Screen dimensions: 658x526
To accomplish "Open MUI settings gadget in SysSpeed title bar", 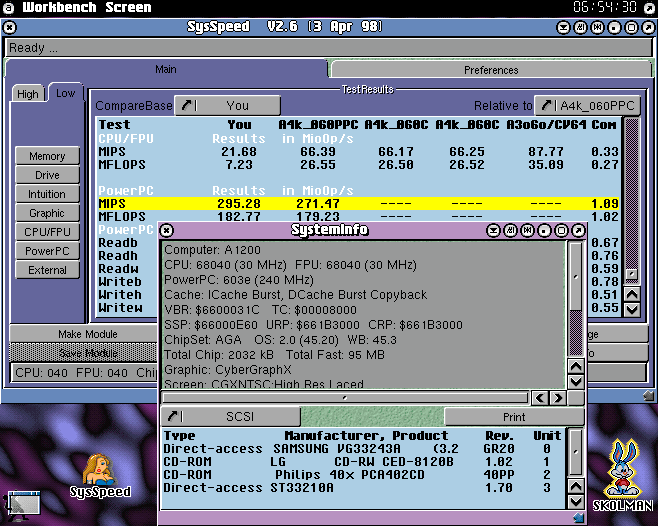I will coord(580,28).
